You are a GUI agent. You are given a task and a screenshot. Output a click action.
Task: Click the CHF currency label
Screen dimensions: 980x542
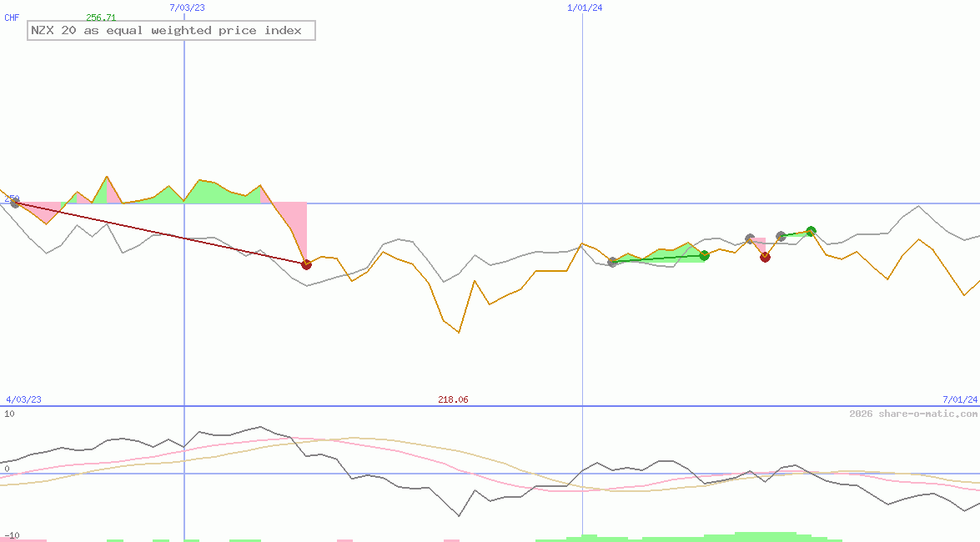[x=12, y=17]
